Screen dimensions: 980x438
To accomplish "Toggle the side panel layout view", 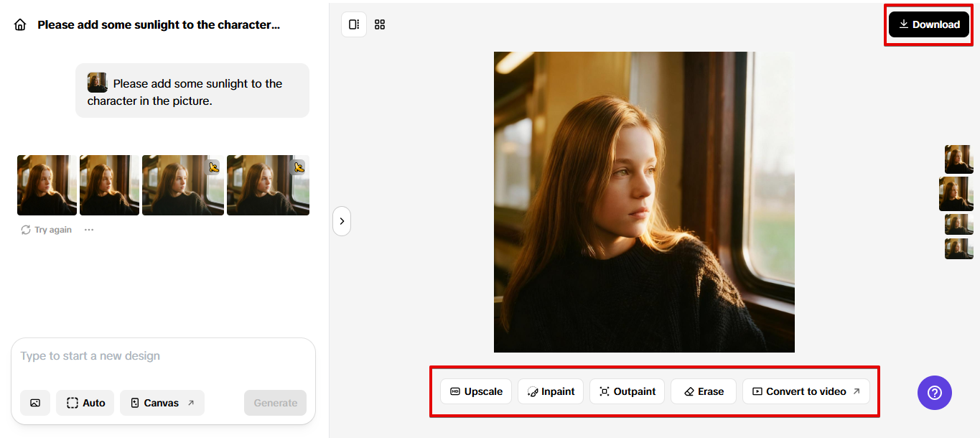I will point(354,24).
